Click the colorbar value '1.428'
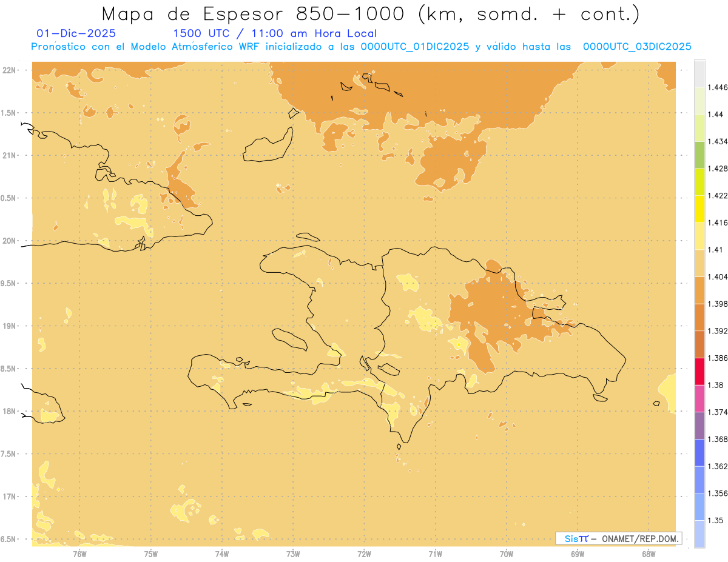The width and height of the screenshot is (728, 562). 718,169
